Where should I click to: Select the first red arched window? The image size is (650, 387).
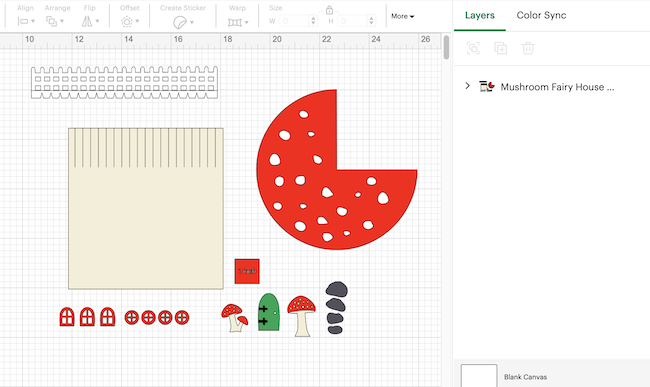point(67,317)
